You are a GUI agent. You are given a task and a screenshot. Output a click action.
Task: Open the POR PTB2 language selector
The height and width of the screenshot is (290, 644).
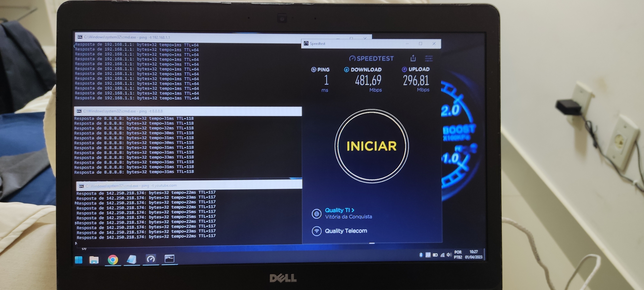458,254
